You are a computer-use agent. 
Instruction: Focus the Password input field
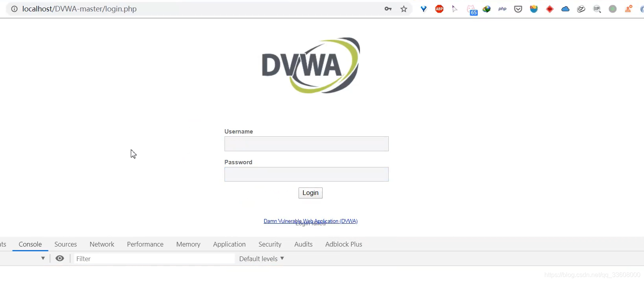306,174
